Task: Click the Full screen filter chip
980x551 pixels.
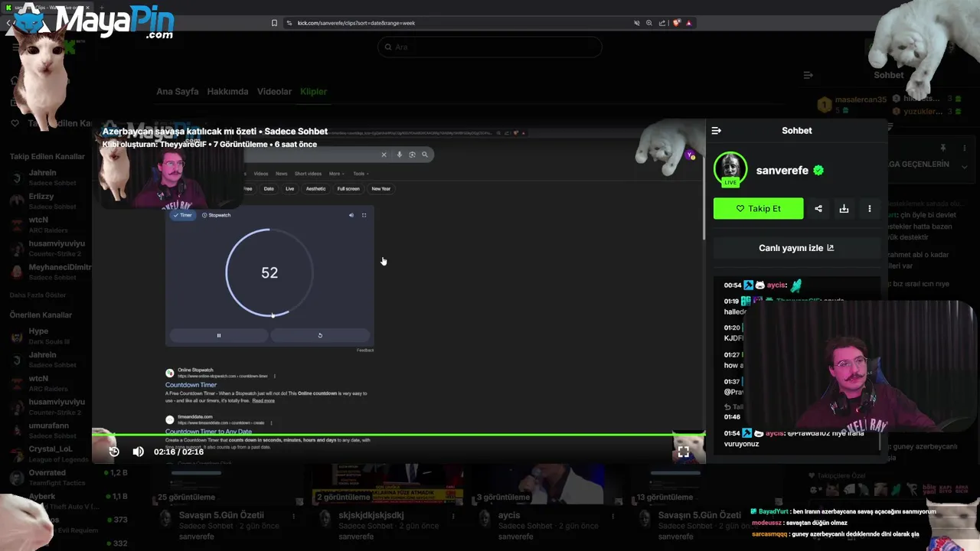Action: tap(348, 188)
